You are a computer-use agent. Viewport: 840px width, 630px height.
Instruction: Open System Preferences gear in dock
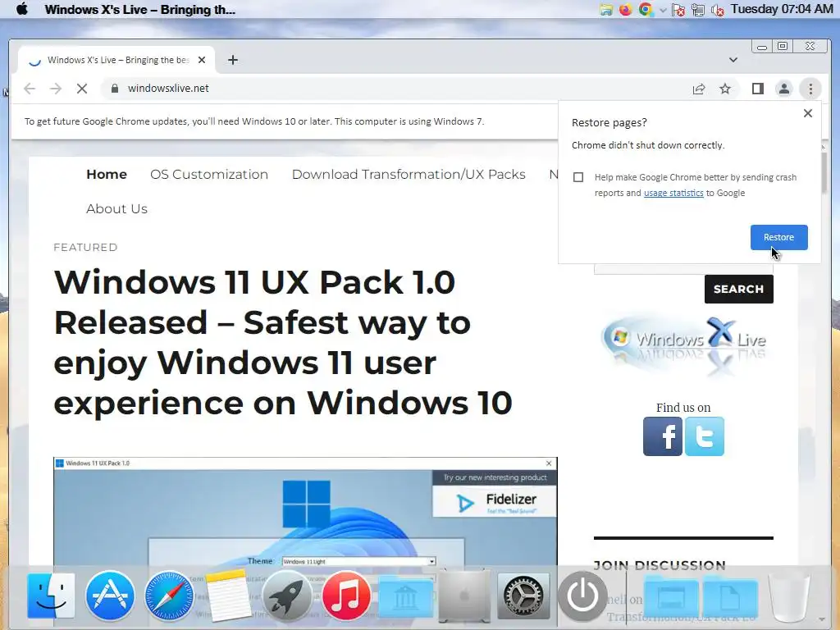tap(523, 596)
